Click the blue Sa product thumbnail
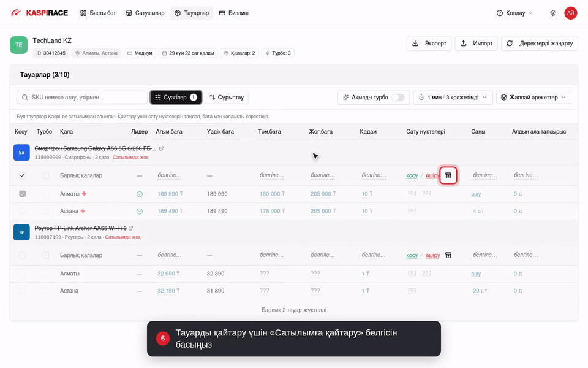Image resolution: width=588 pixels, height=368 pixels. pos(22,153)
